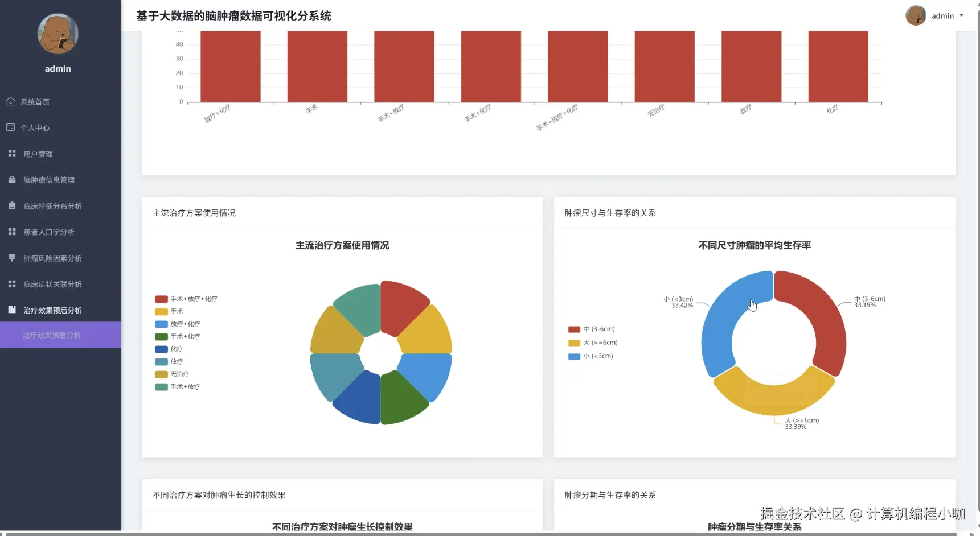Click the 脑肿瘤信息管理 briefcase icon
Viewport: 980px width, 536px height.
point(11,179)
